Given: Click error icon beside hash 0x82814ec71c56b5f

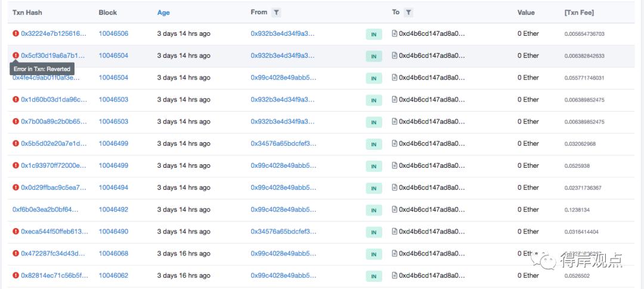Looking at the screenshot, I should click(16, 275).
